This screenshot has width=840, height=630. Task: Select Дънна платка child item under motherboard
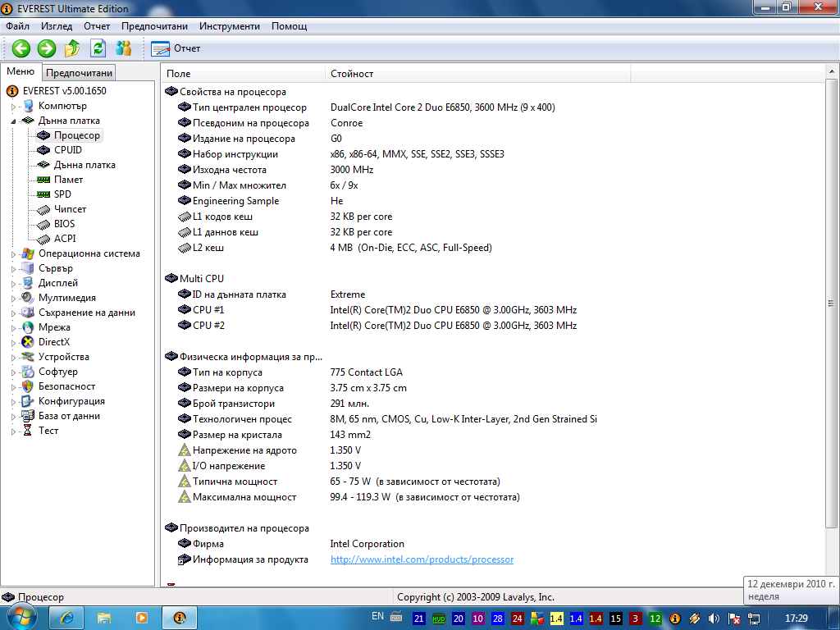pos(84,165)
